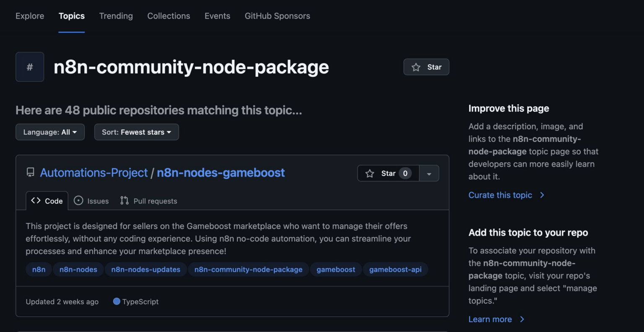Open the n8n-nodes-updates topic tag

tap(146, 269)
